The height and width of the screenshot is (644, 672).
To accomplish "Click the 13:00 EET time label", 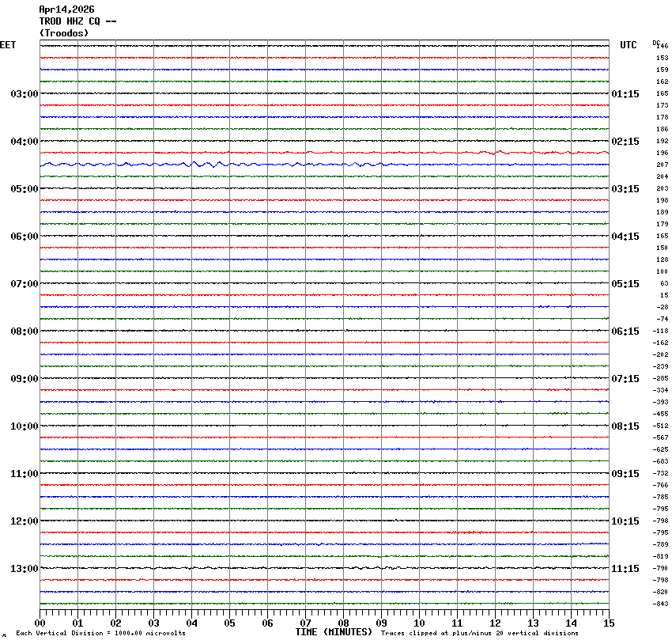I will (x=24, y=569).
